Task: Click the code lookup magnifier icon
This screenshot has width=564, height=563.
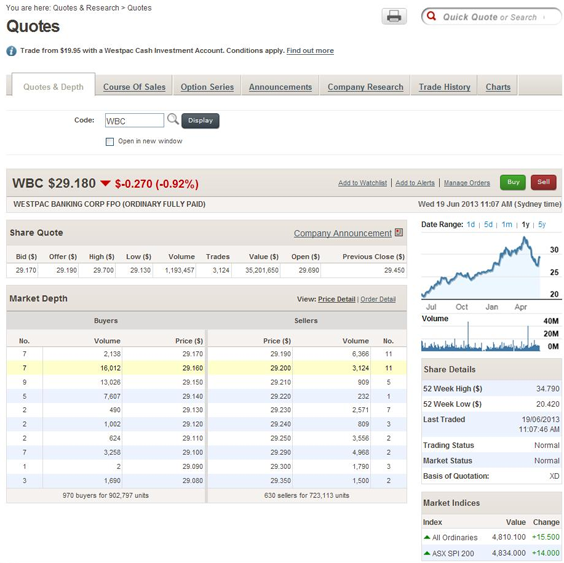Action: click(173, 119)
